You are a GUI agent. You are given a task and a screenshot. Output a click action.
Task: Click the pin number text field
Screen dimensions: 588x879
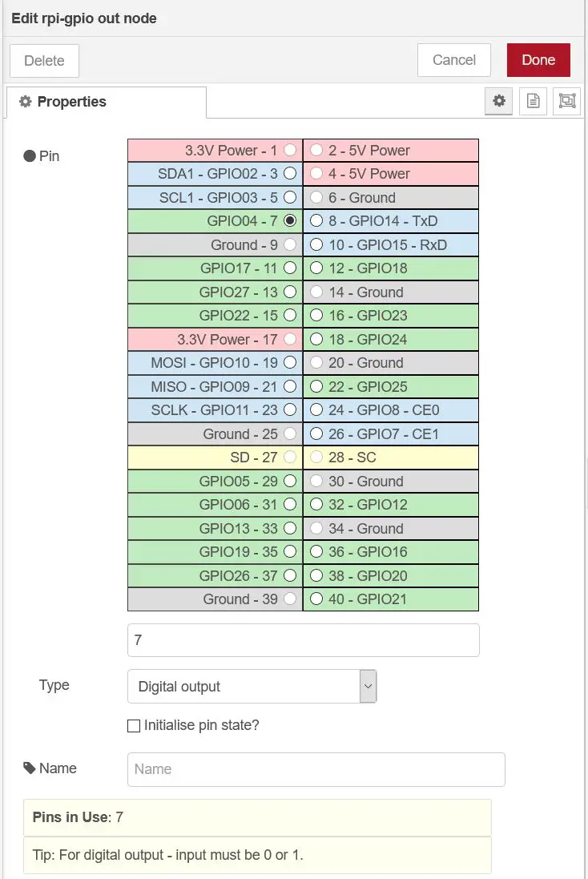pos(303,640)
